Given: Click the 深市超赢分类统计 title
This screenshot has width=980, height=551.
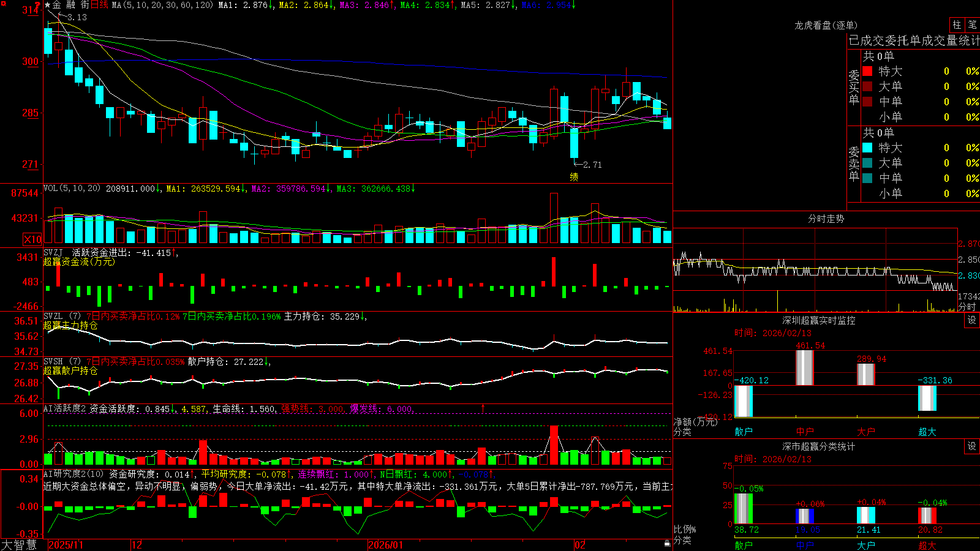Looking at the screenshot, I should click(x=819, y=446).
